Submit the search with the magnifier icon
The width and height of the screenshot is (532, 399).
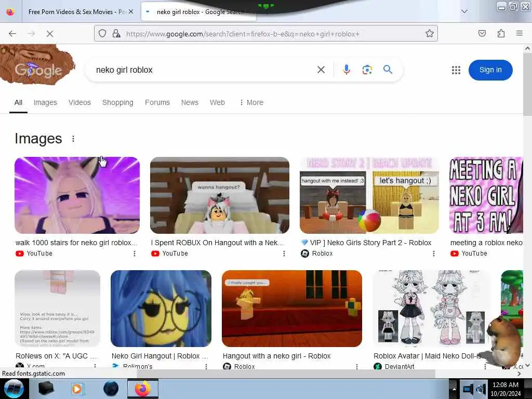tap(388, 70)
